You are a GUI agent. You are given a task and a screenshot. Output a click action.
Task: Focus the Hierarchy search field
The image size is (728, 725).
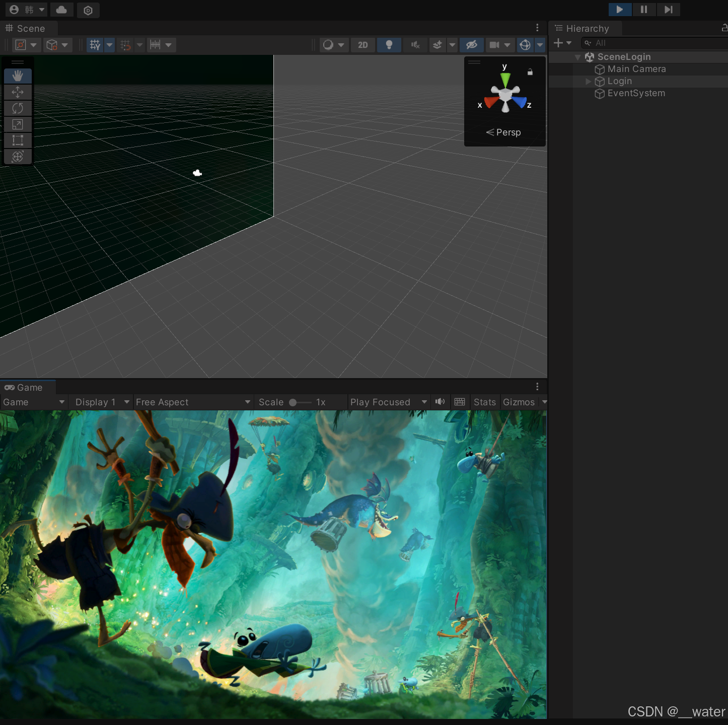pos(654,43)
